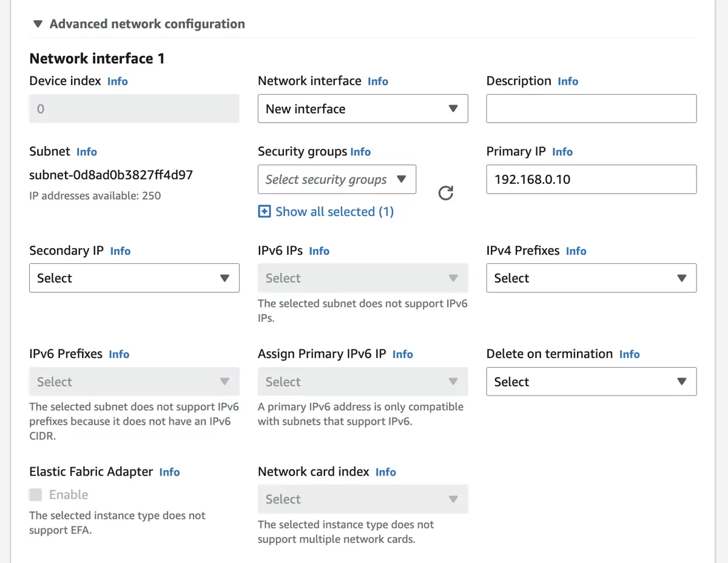Open the IPv4 Prefixes Select dropdown
The height and width of the screenshot is (563, 728).
pyautogui.click(x=591, y=278)
